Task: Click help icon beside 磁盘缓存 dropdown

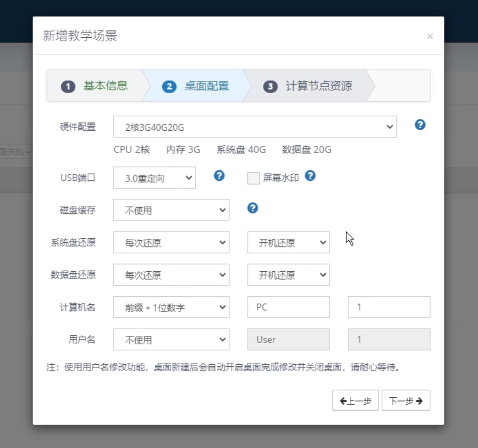Action: point(253,208)
